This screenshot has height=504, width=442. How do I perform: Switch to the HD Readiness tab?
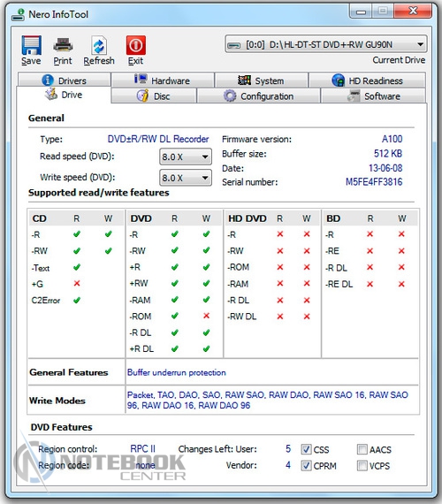point(367,80)
